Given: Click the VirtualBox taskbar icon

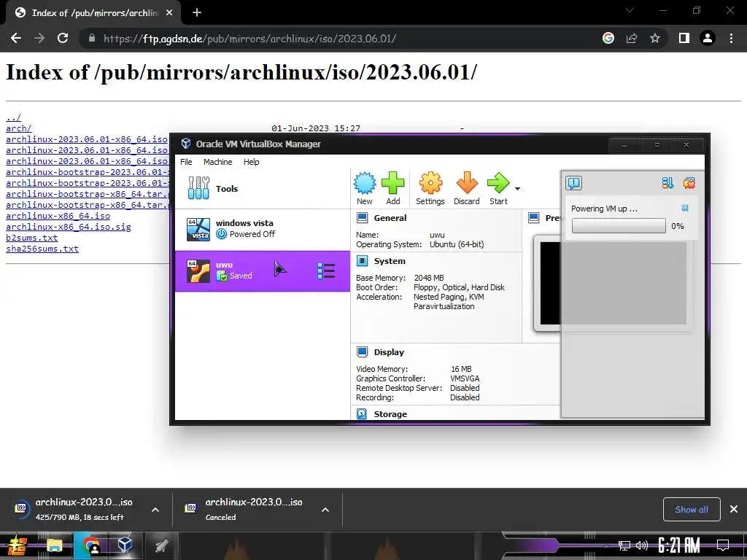Looking at the screenshot, I should tap(125, 545).
